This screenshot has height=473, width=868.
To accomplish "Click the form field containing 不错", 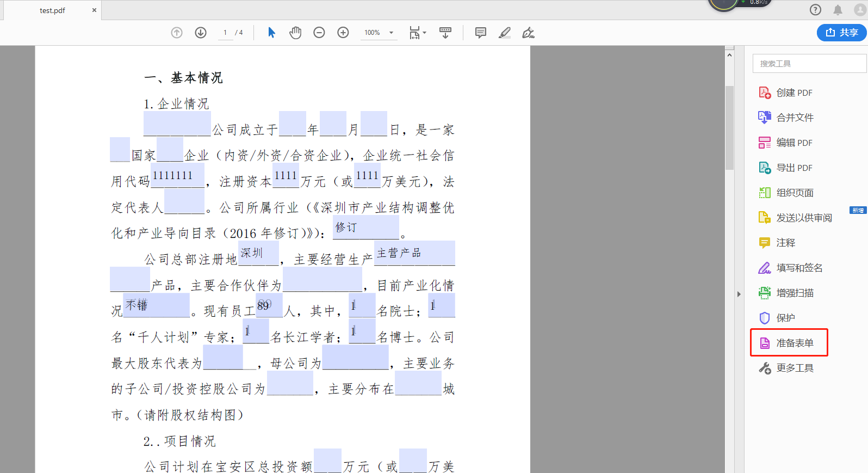I will point(157,305).
